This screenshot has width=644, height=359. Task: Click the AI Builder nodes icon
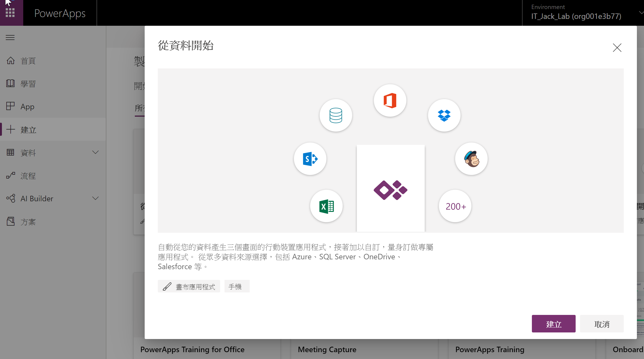click(x=10, y=198)
